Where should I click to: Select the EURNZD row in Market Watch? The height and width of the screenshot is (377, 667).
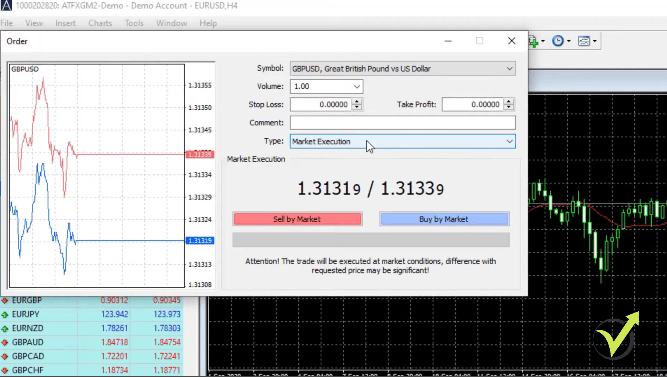(91, 329)
